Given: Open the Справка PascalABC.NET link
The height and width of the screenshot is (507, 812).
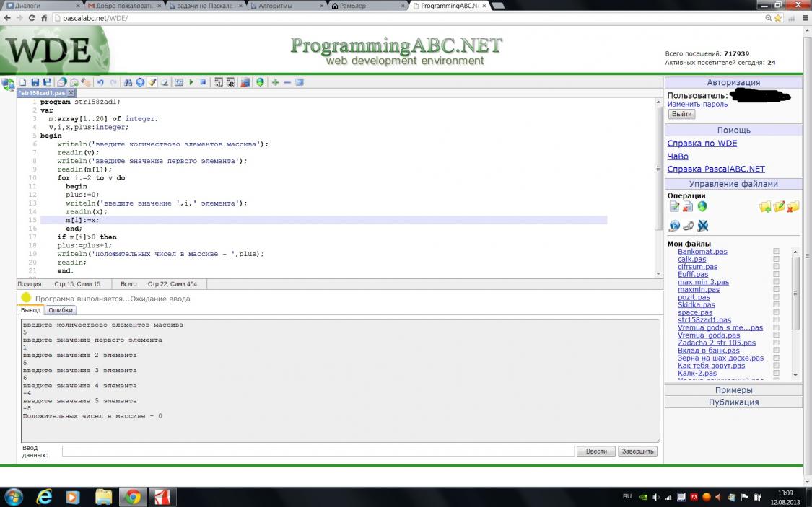Looking at the screenshot, I should point(716,169).
